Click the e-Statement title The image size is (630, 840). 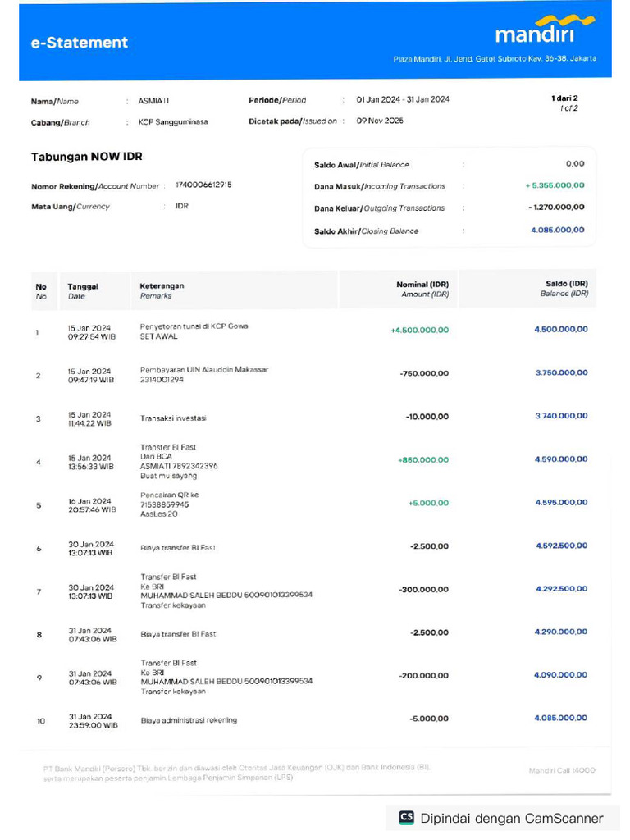[x=80, y=43]
